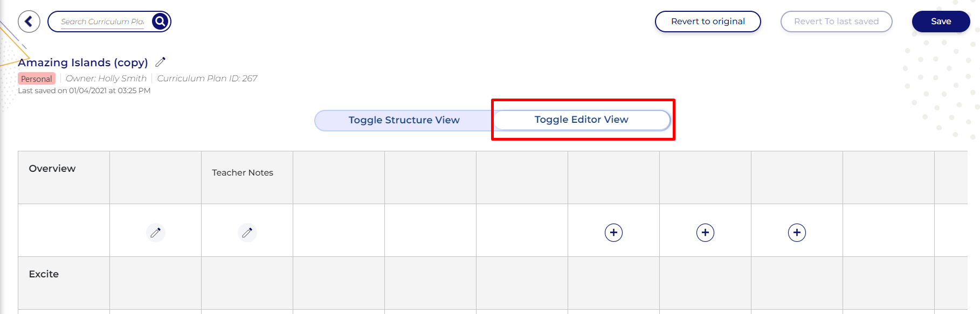This screenshot has height=314, width=980.
Task: Select the Overview row header cell
Action: point(52,169)
